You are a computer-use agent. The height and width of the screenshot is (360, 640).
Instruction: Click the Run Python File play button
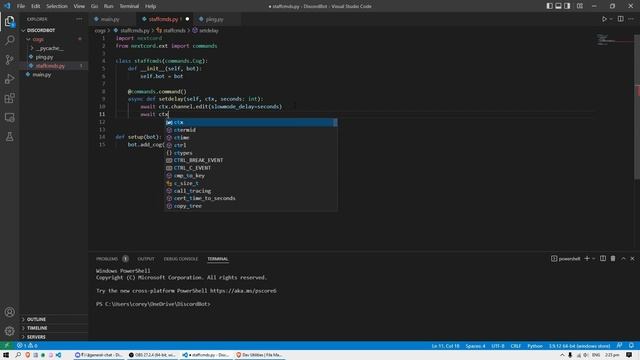tap(604, 19)
